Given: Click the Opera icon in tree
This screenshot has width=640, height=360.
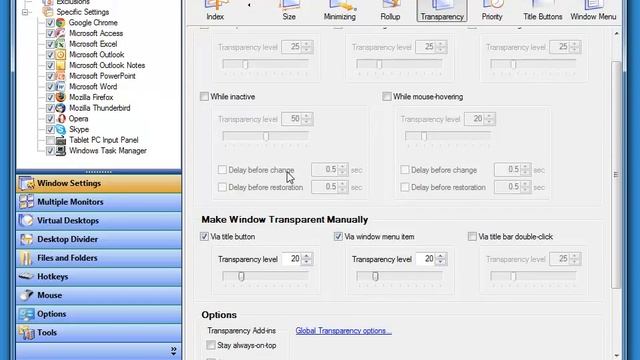Looking at the screenshot, I should (x=60, y=119).
